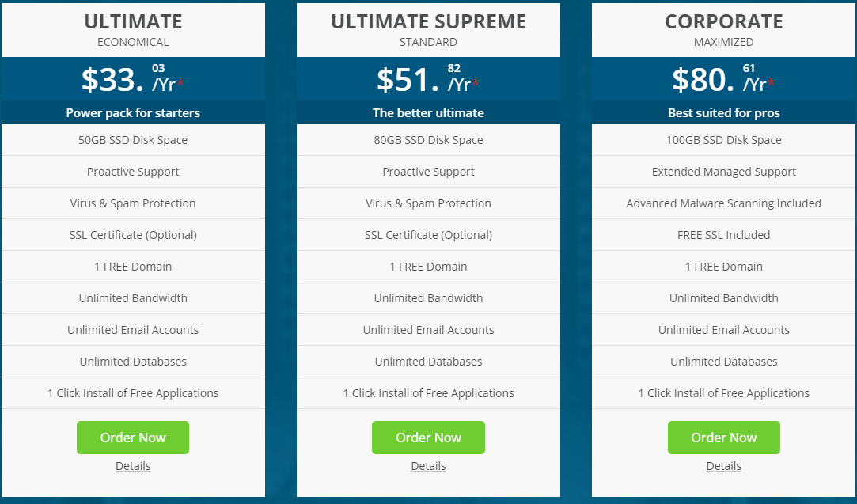857x504 pixels.
Task: Click the ULTIMATE plan title
Action: (133, 21)
